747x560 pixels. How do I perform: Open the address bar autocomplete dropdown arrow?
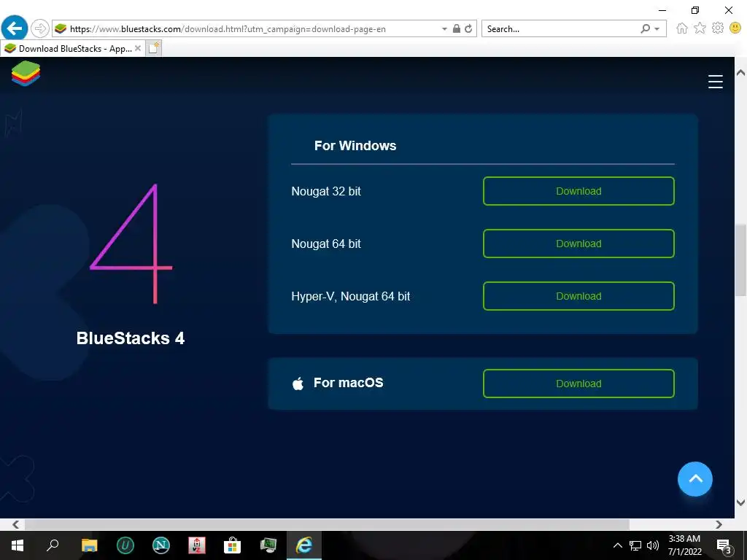[x=444, y=29]
